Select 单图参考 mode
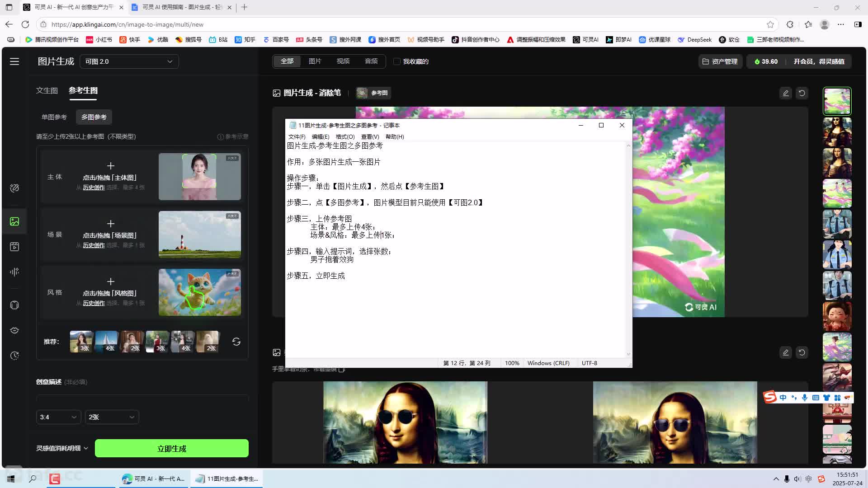This screenshot has width=868, height=488. pos(54,117)
